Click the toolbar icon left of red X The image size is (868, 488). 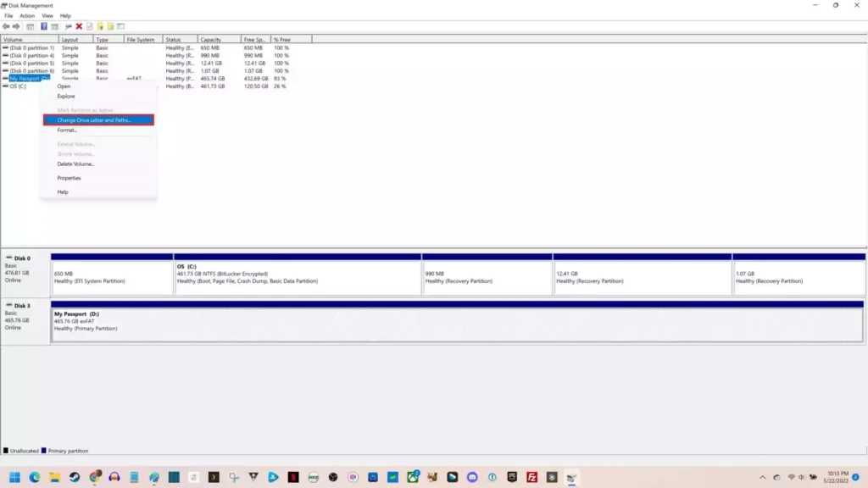tap(69, 26)
